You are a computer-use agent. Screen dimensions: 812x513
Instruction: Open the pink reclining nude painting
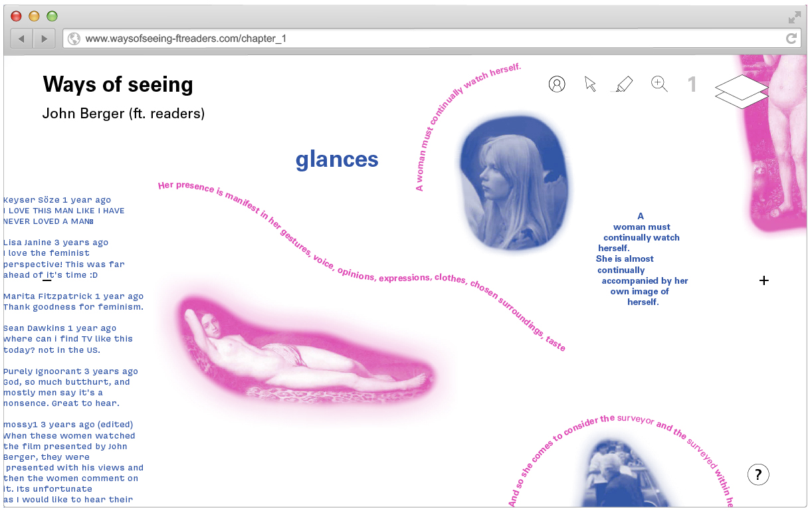tap(305, 352)
